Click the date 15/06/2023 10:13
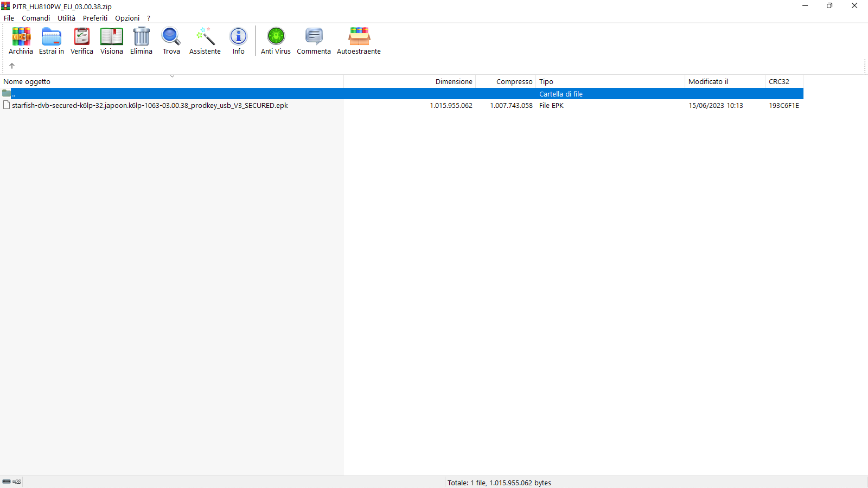Viewport: 868px width, 488px height. pos(716,105)
